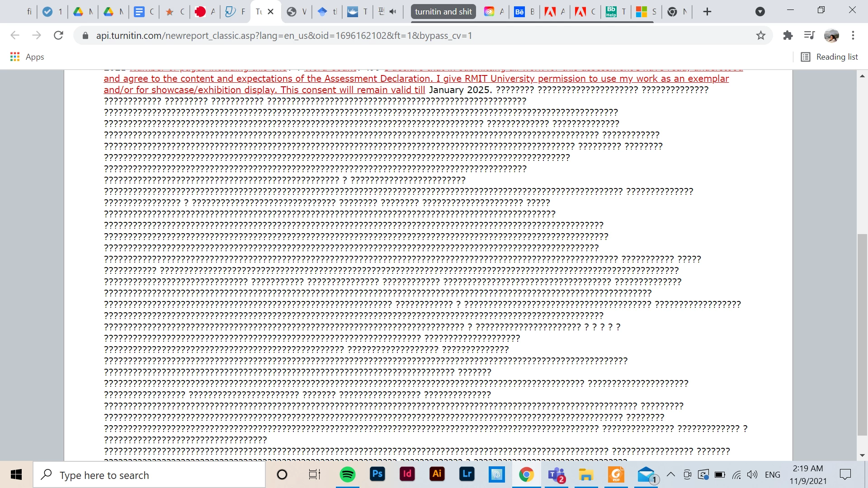Image resolution: width=868 pixels, height=488 pixels.
Task: Expand the tab search dropdown arrow
Action: [x=760, y=12]
